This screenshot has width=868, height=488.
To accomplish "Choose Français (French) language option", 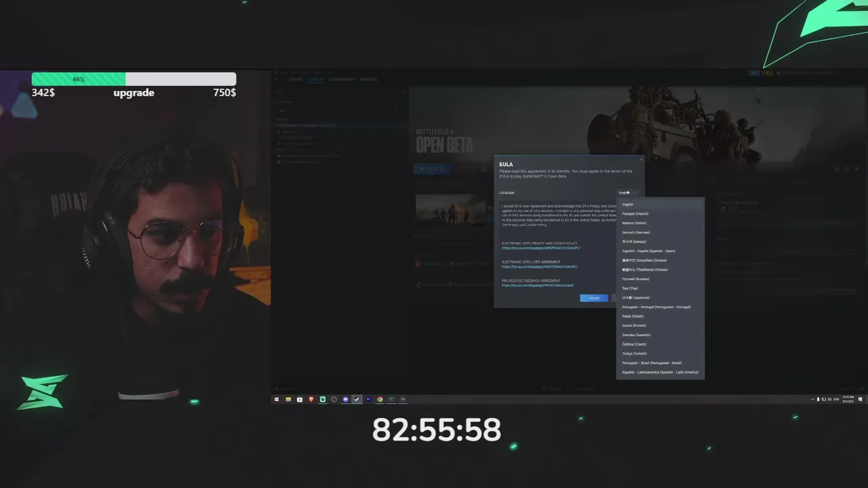I will [660, 213].
